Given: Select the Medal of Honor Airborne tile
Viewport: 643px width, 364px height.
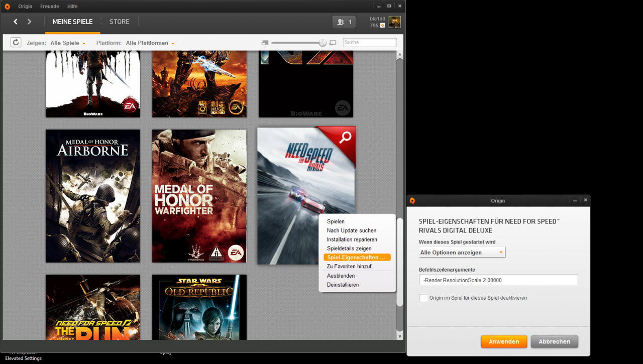Looking at the screenshot, I should 93,196.
